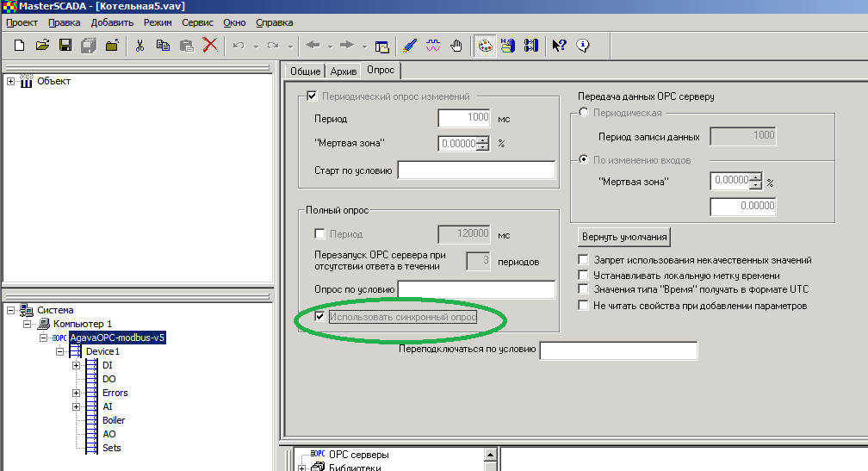
Task: Create a new project with the blank page icon
Action: pos(19,46)
